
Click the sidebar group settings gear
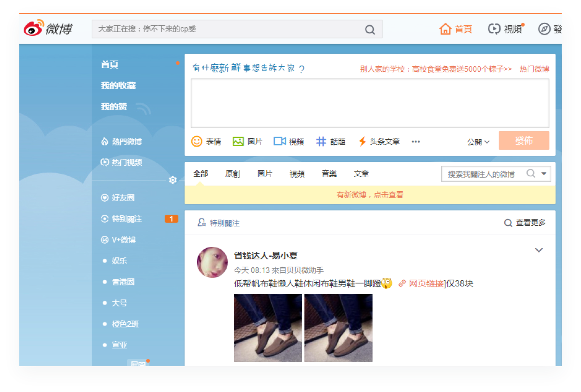click(x=173, y=180)
